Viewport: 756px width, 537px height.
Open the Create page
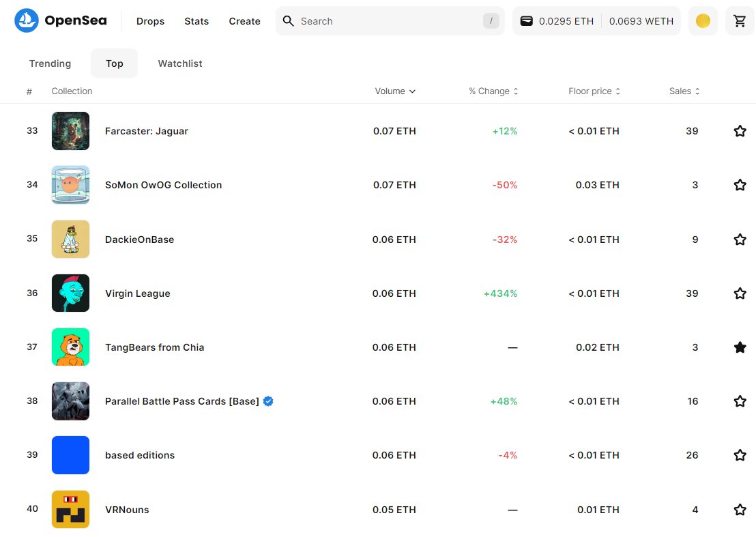click(x=244, y=21)
